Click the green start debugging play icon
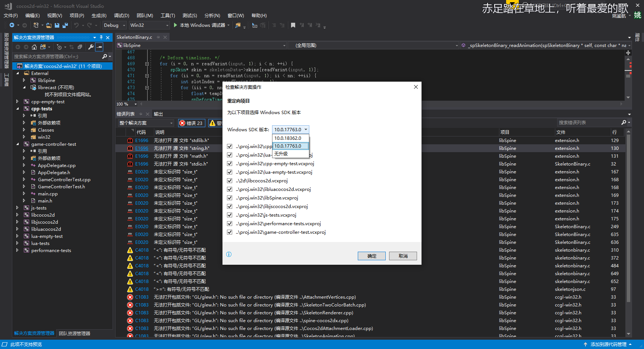 [176, 25]
